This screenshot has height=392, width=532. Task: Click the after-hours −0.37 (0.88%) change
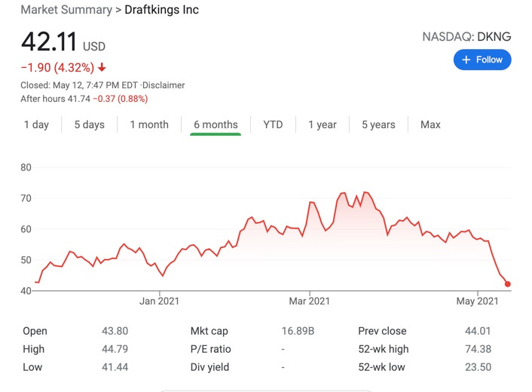pos(121,99)
